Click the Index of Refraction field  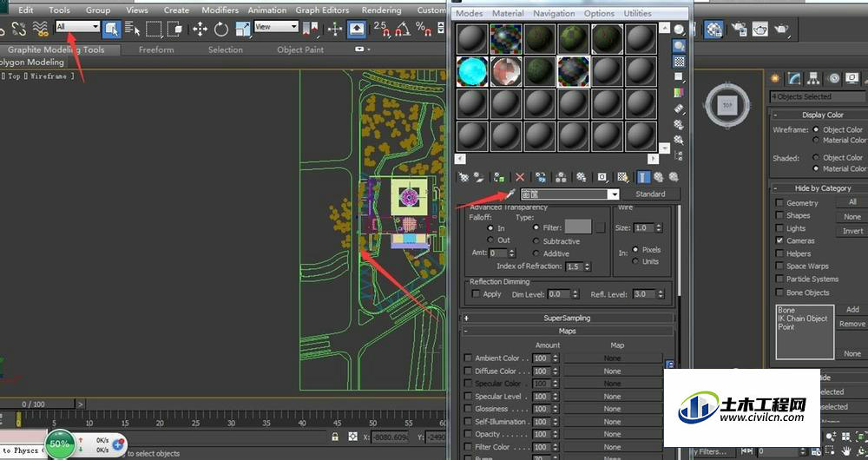click(574, 266)
